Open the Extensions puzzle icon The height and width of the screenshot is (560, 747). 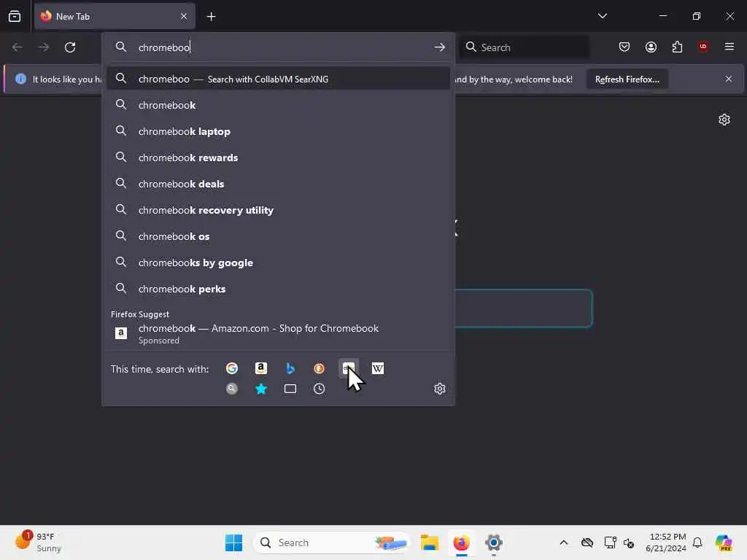coord(677,47)
